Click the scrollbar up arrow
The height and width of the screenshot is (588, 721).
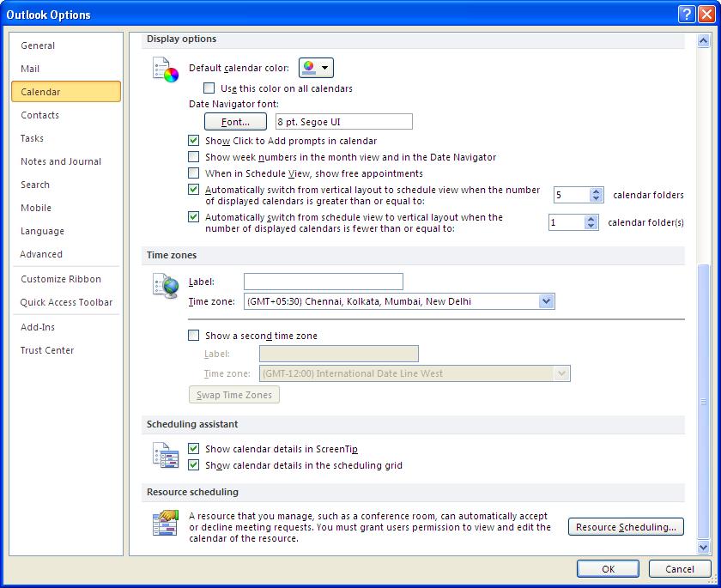pyautogui.click(x=703, y=41)
